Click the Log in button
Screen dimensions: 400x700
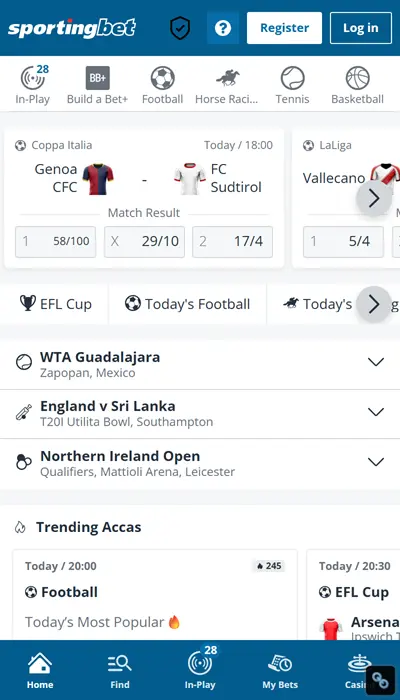[361, 28]
